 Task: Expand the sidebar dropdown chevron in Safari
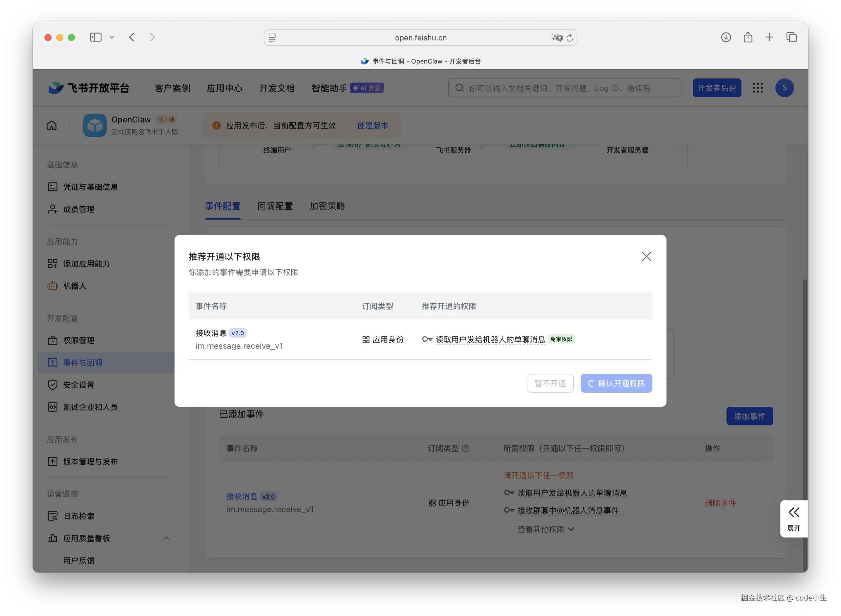(x=112, y=37)
